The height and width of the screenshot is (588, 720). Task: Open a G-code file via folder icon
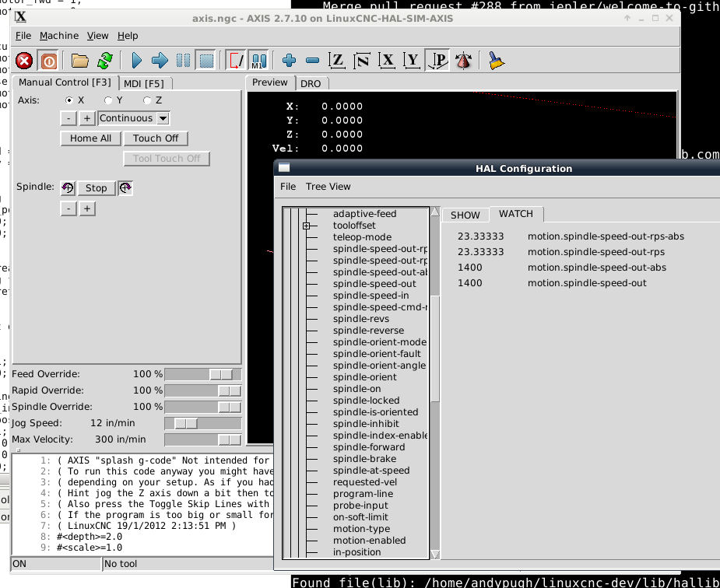click(80, 61)
